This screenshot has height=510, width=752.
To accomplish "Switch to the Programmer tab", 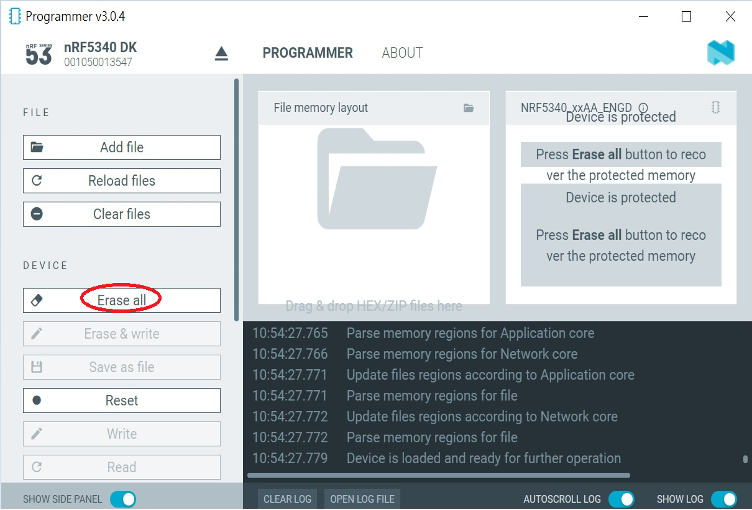I will point(307,53).
